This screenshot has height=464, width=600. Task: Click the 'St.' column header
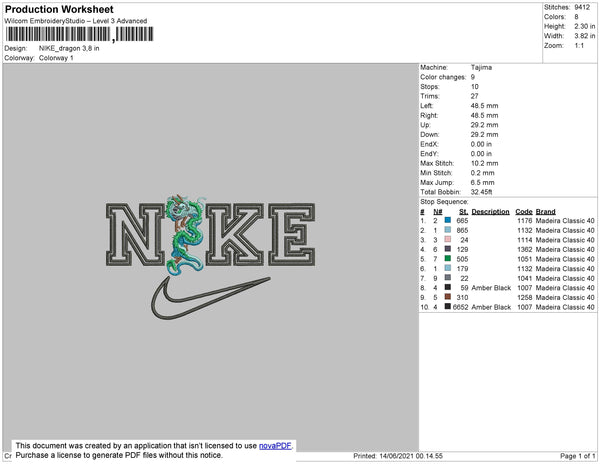tap(463, 212)
